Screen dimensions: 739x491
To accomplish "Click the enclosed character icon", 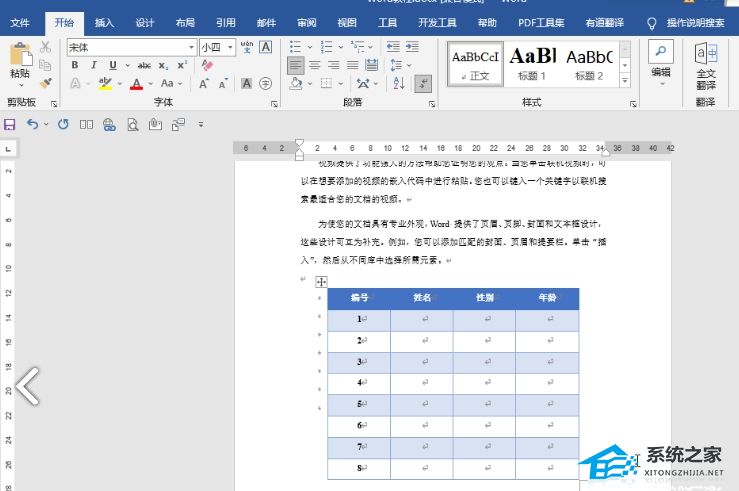I will (x=266, y=84).
